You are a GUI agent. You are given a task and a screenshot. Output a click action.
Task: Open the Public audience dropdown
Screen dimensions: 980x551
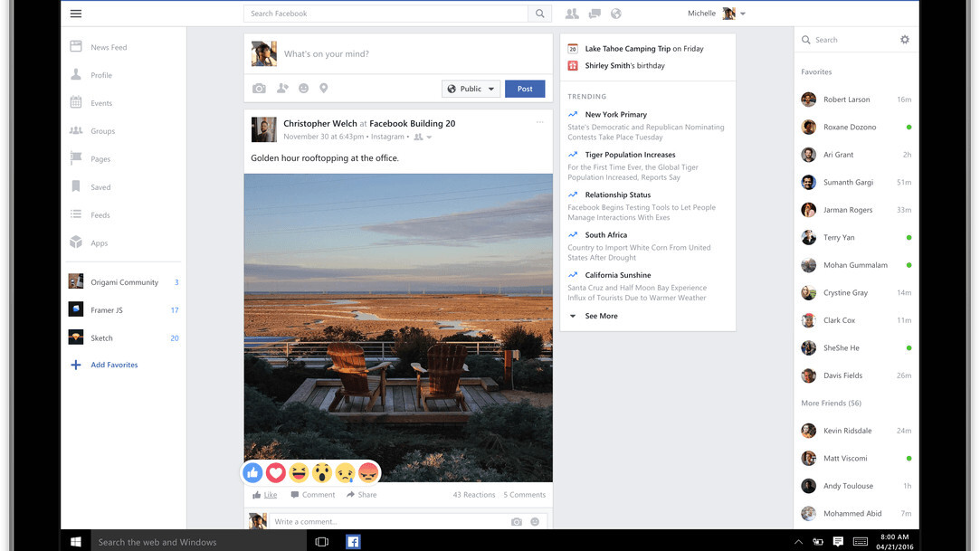tap(471, 89)
